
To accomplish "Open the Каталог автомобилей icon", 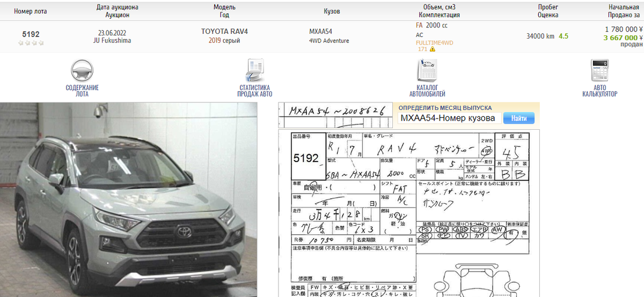I will (x=427, y=71).
